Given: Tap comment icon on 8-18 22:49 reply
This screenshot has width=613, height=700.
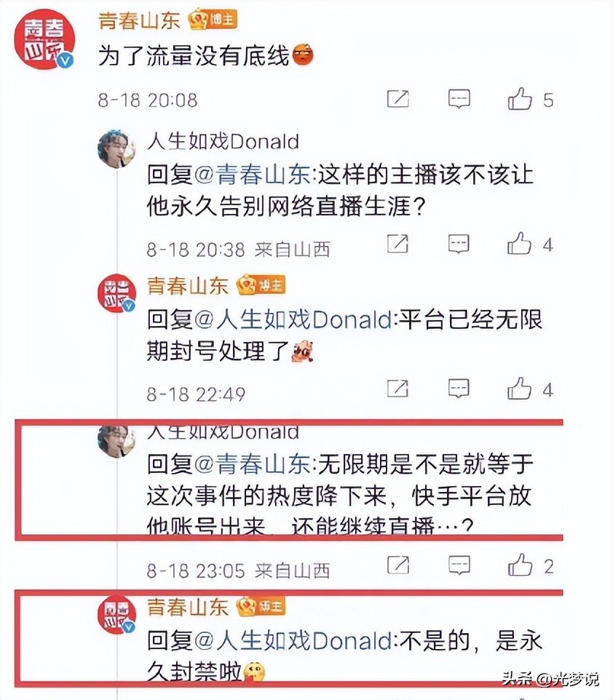Looking at the screenshot, I should pos(459,389).
